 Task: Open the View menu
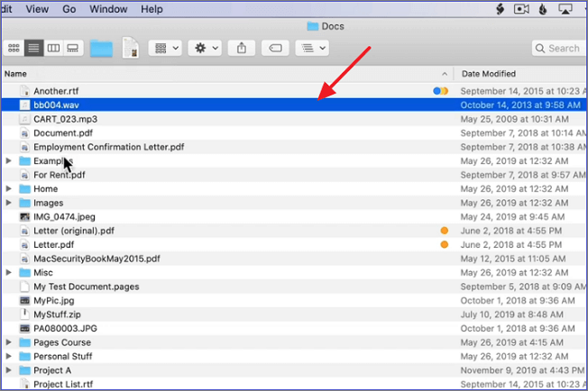(x=37, y=9)
